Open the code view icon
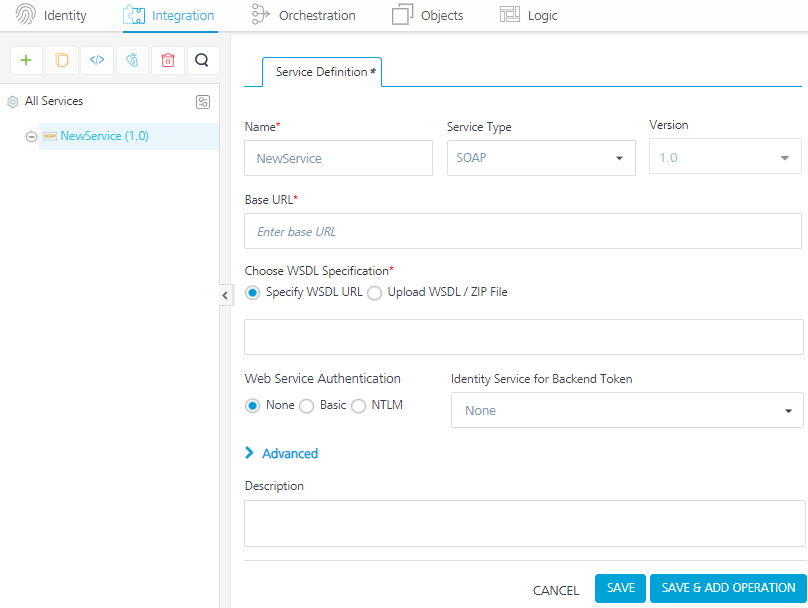The width and height of the screenshot is (808, 608). tap(96, 60)
